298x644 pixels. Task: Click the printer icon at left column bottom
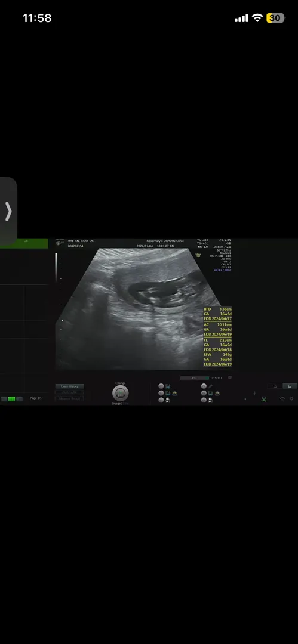(x=168, y=400)
